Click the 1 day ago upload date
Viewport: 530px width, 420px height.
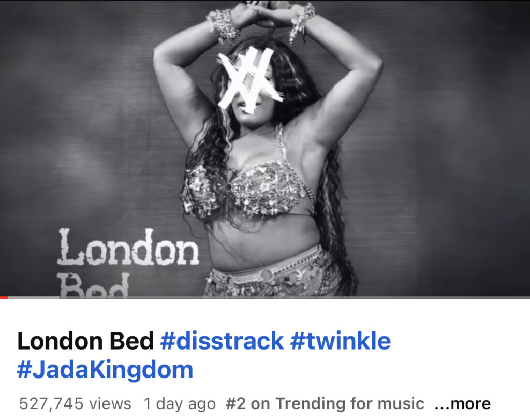pos(180,403)
